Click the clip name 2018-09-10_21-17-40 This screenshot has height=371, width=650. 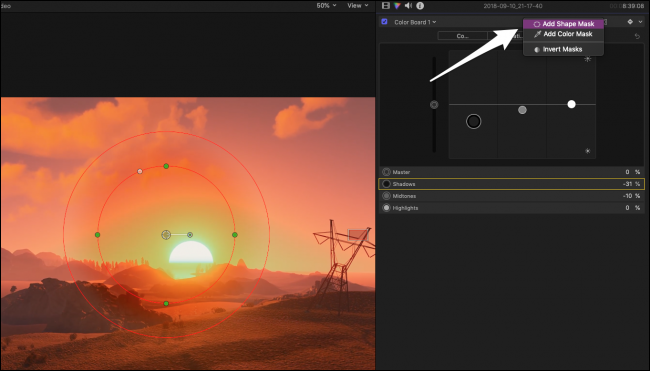pos(513,6)
